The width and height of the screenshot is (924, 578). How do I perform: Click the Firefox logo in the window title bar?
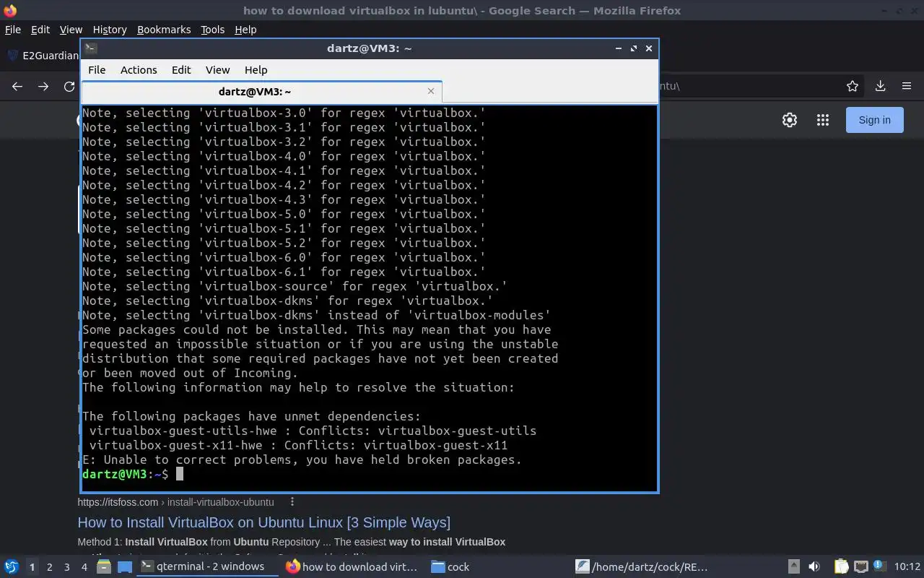[10, 10]
